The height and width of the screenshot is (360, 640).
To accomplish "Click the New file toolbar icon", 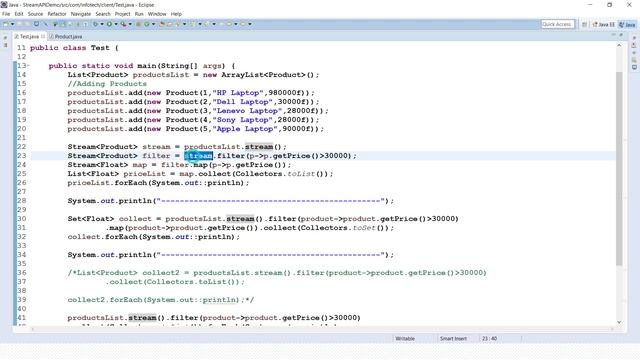I will [6, 24].
